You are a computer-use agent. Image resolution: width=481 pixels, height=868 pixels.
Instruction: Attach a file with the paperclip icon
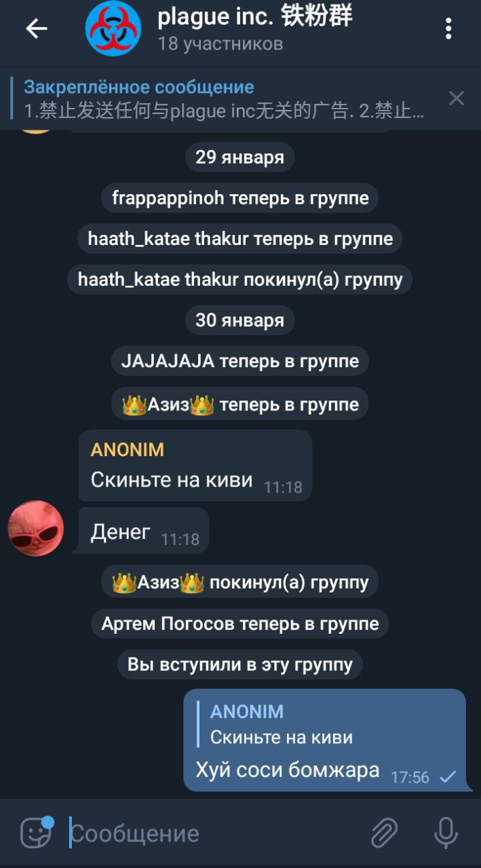(x=384, y=833)
